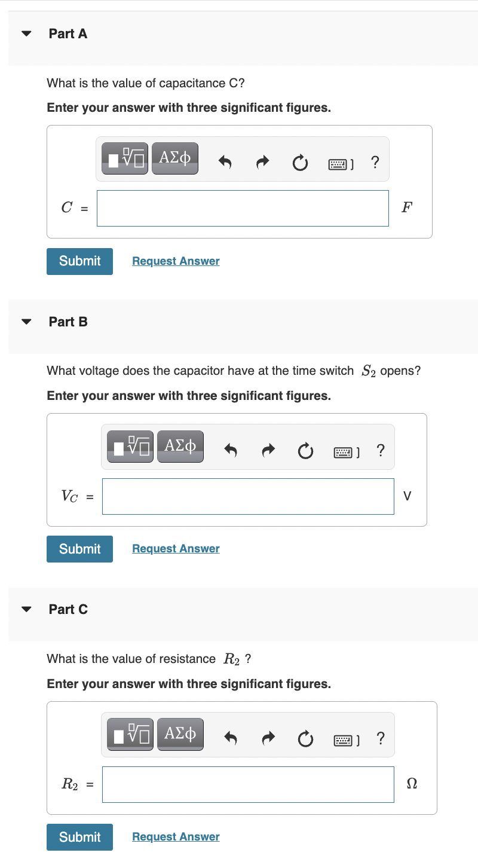Collapse the Part A section
The height and width of the screenshot is (868, 478).
coord(26,33)
